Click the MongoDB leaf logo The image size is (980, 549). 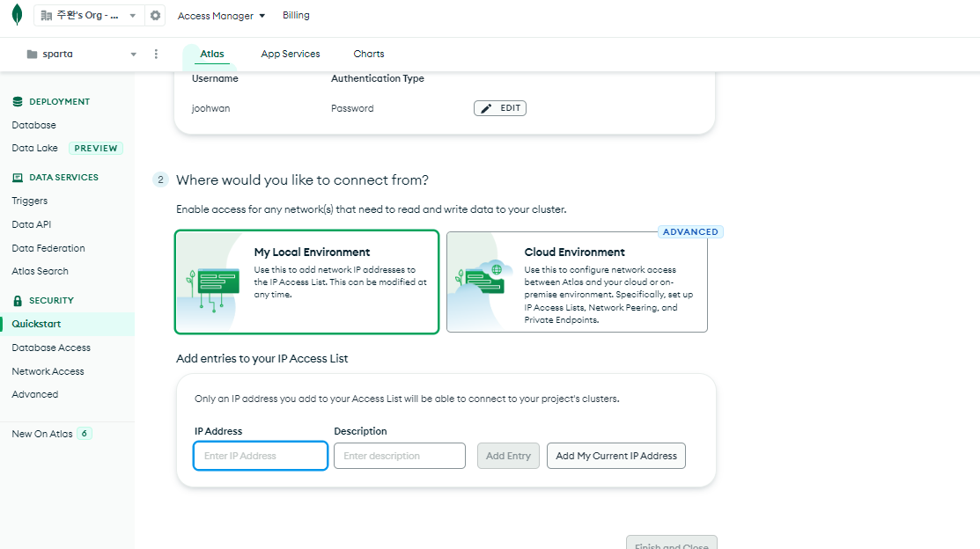[x=17, y=14]
